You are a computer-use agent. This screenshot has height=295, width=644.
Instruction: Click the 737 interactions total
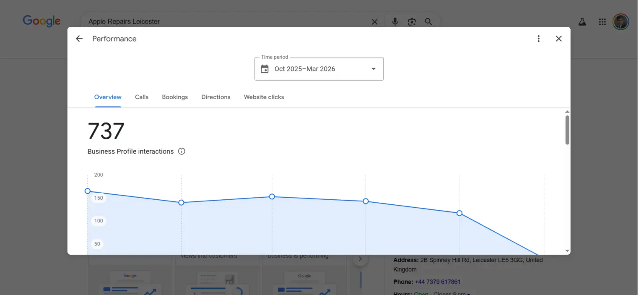[106, 131]
